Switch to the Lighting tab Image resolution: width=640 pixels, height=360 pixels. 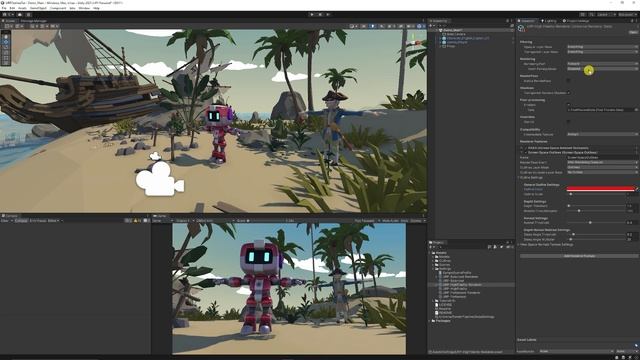click(549, 21)
